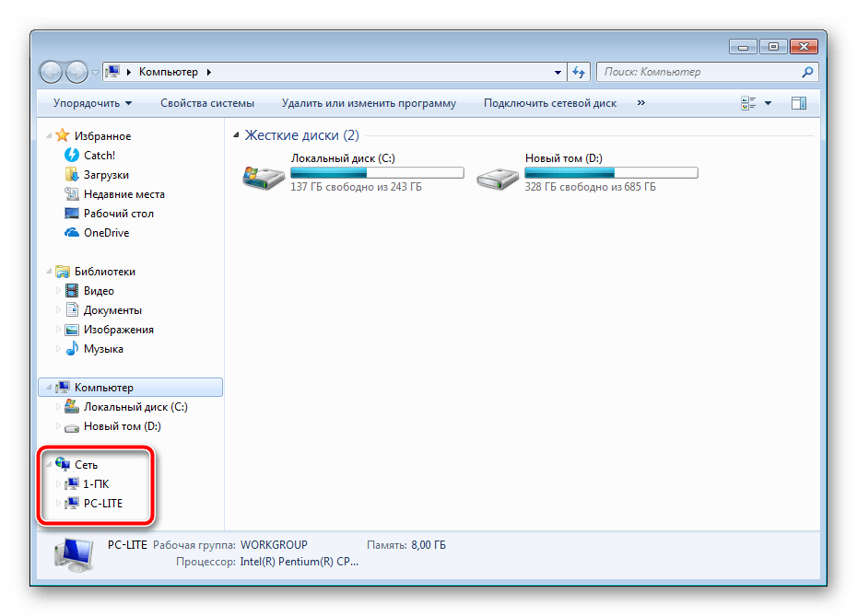Click Удалить или изменить программу
The image size is (857, 616).
click(369, 103)
